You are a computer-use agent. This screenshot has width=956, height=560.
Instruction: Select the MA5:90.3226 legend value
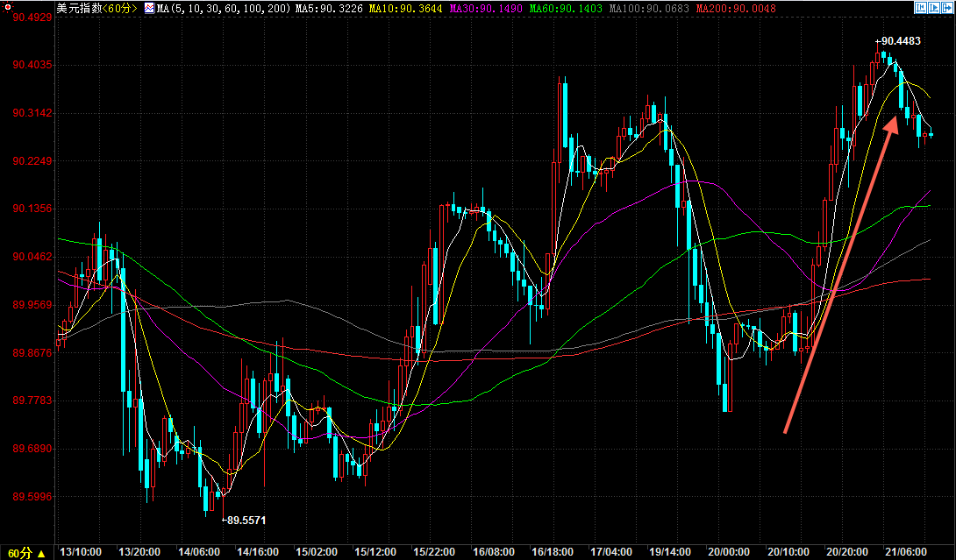329,9
